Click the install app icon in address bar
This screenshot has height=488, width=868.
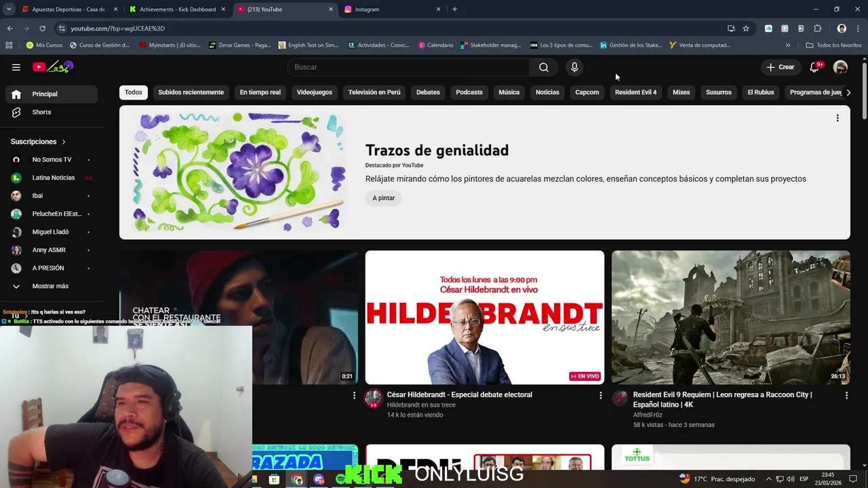pyautogui.click(x=731, y=28)
